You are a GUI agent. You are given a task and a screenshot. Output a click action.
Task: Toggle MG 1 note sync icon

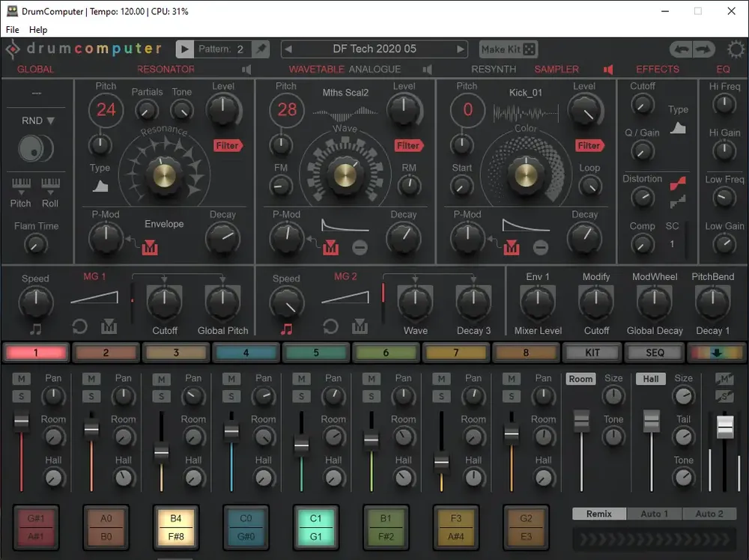(36, 329)
